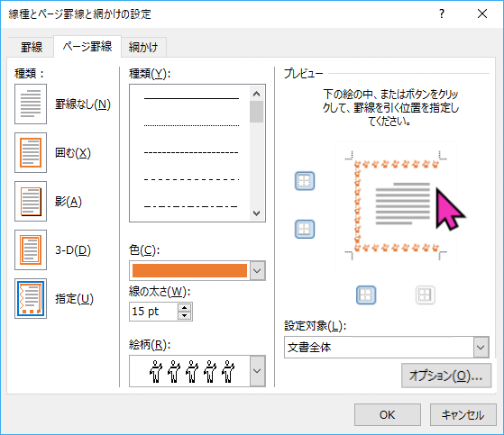Switch to the 罫線 tab
504x435 pixels.
[32, 47]
